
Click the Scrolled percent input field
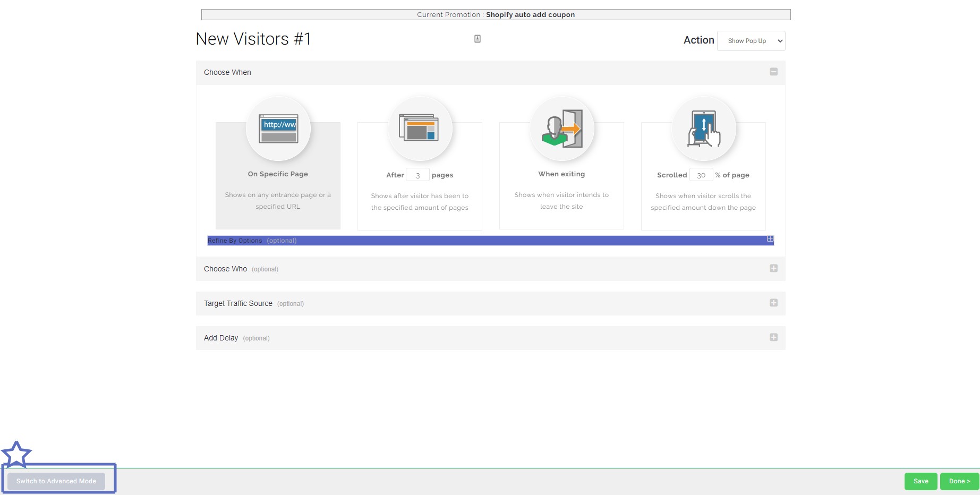tap(701, 175)
